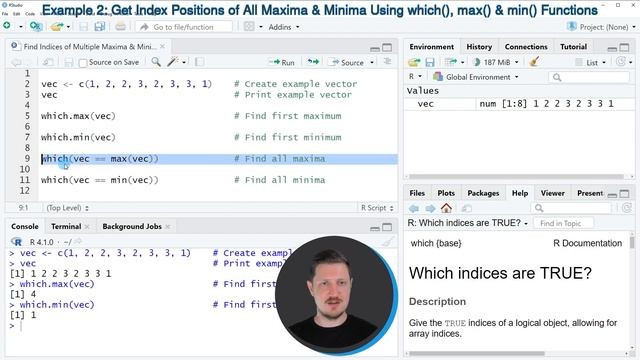This screenshot has width=640, height=360.
Task: Open the project creation icon
Action: point(36,27)
